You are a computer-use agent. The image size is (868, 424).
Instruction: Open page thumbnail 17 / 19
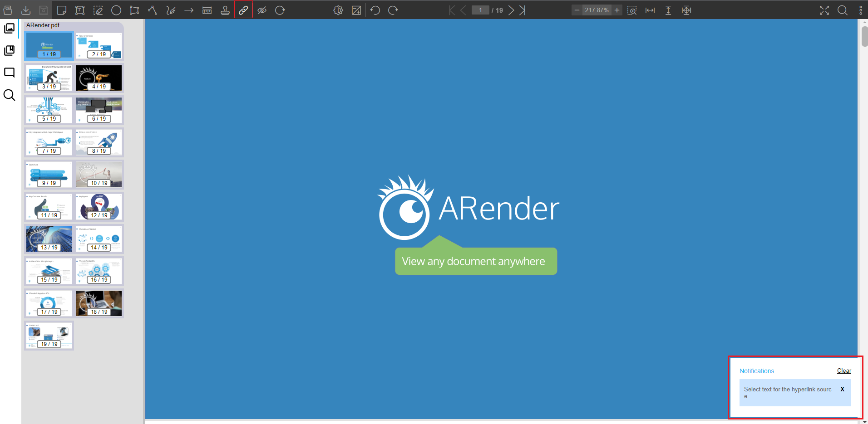pos(49,303)
